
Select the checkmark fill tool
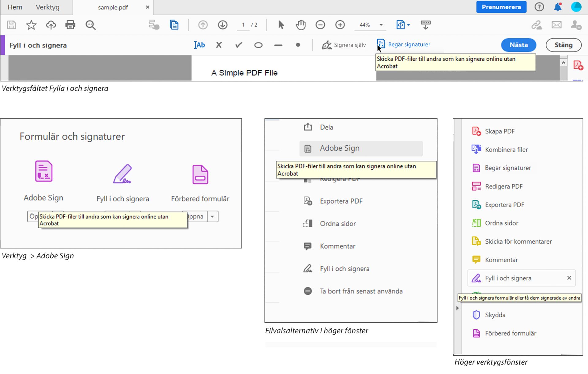click(239, 45)
